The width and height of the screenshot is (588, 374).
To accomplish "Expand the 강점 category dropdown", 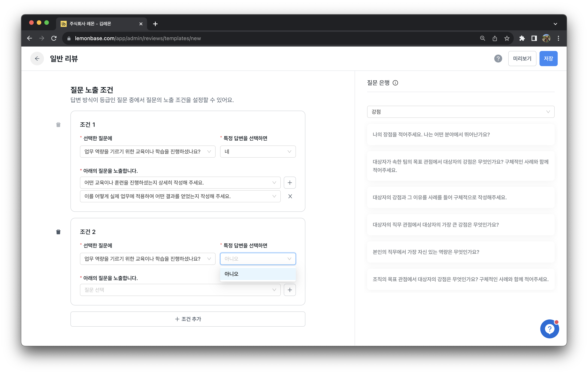I will pyautogui.click(x=461, y=112).
